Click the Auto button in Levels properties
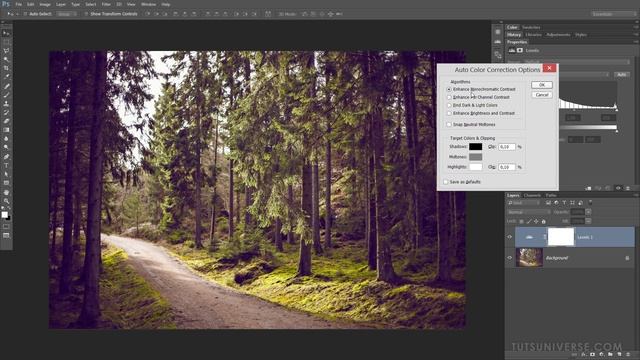The image size is (640, 360). 622,75
